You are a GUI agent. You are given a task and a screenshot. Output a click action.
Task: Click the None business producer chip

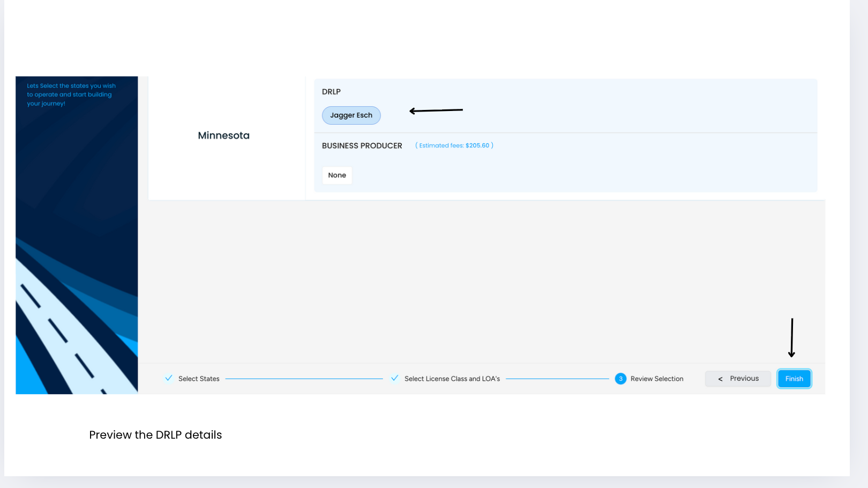(x=337, y=175)
